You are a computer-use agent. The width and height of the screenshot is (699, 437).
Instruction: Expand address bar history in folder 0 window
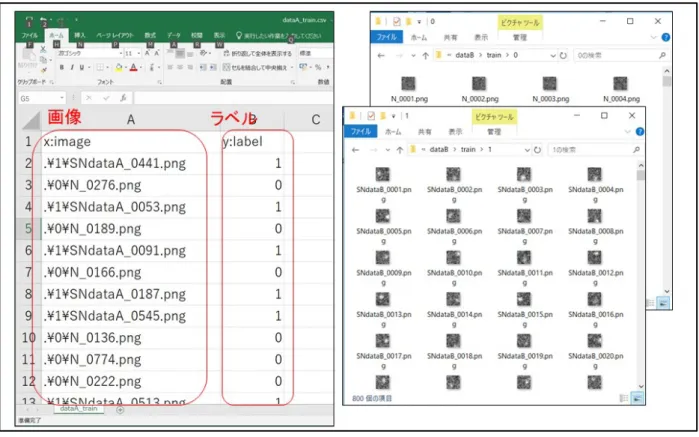click(x=553, y=55)
